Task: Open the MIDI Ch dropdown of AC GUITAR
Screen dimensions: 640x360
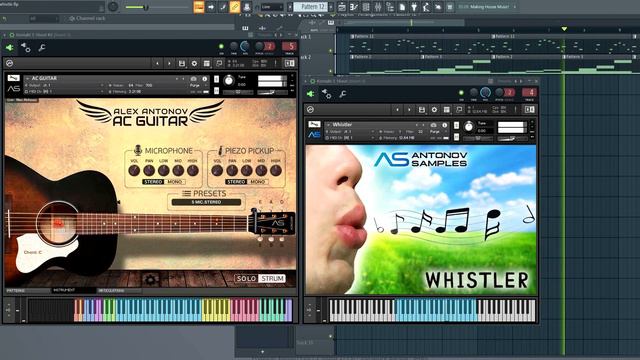Action: tap(63, 91)
